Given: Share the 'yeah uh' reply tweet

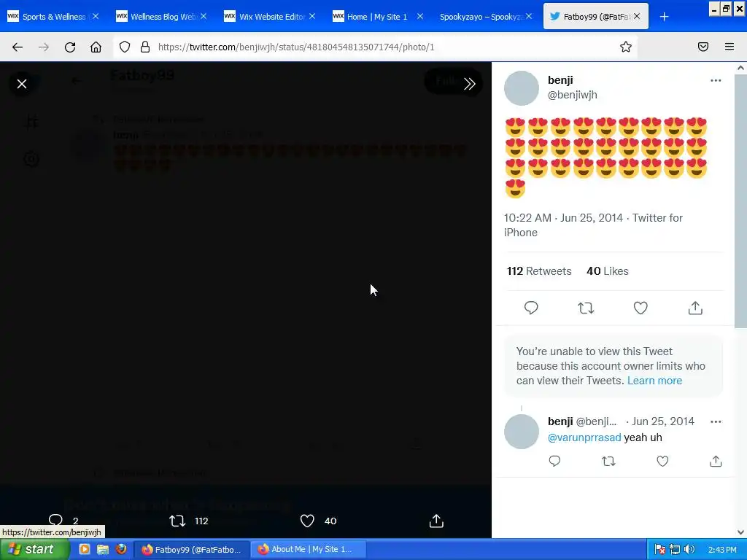Looking at the screenshot, I should 716,461.
